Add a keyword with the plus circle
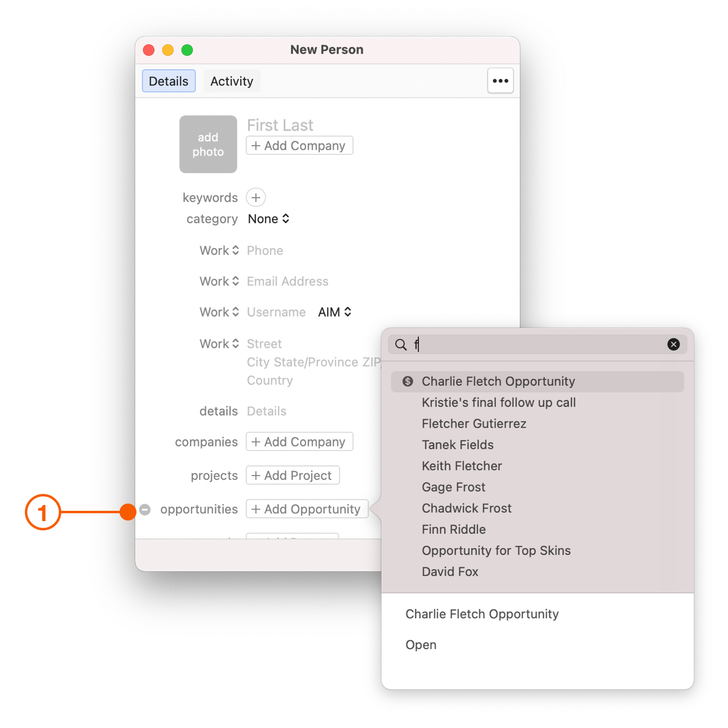 (256, 198)
